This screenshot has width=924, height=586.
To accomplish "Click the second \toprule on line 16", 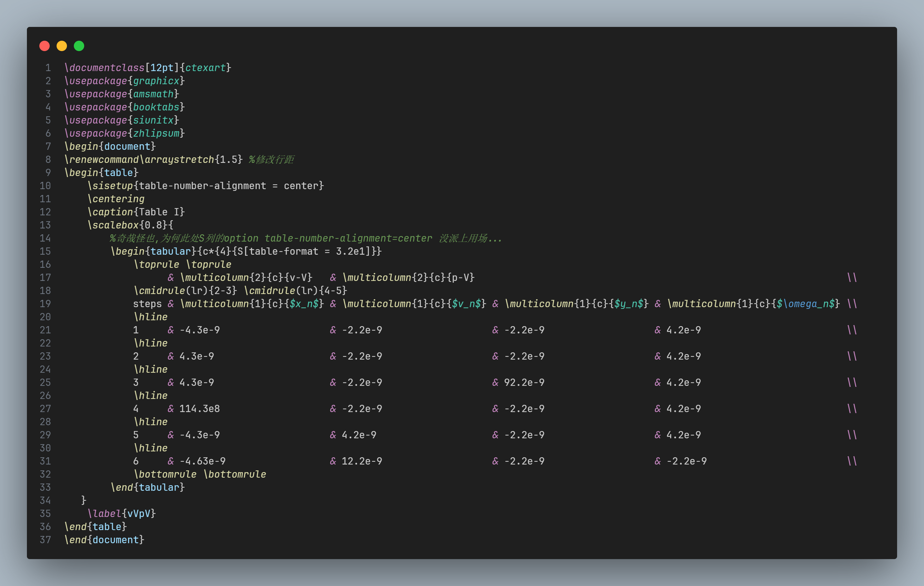I will tap(209, 264).
